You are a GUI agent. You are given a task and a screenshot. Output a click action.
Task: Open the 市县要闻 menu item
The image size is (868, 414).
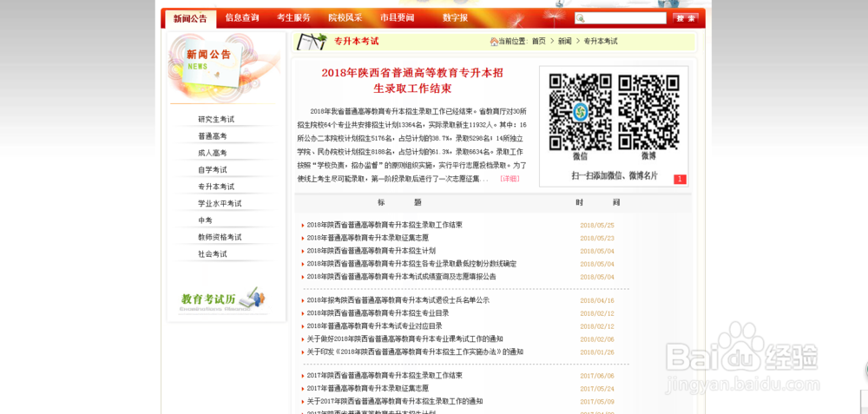click(x=397, y=17)
